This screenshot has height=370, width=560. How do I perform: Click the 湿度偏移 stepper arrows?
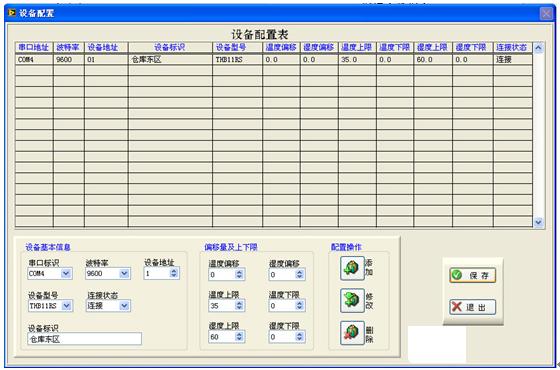299,274
